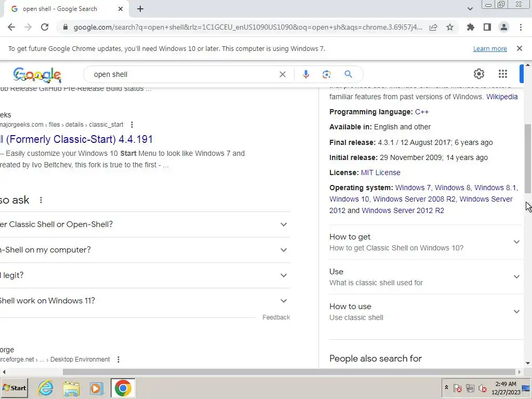Image resolution: width=532 pixels, height=399 pixels.
Task: Toggle the Chrome side panel
Action: click(487, 27)
